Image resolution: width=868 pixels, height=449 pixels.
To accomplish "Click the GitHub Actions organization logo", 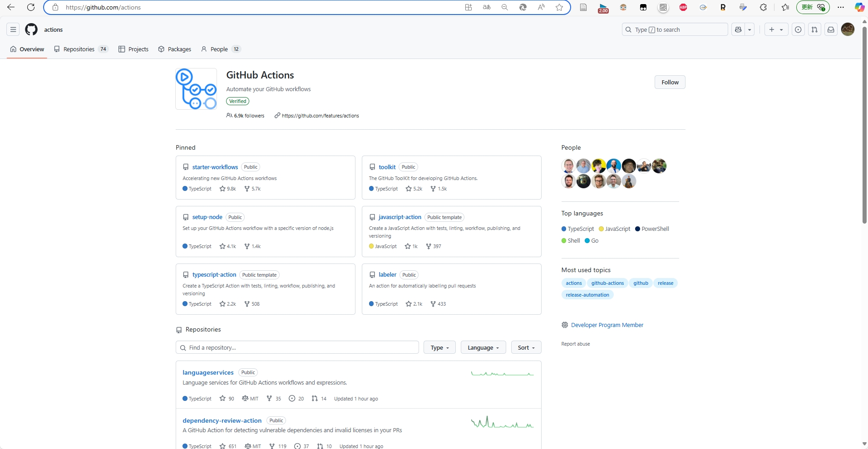I will click(196, 89).
